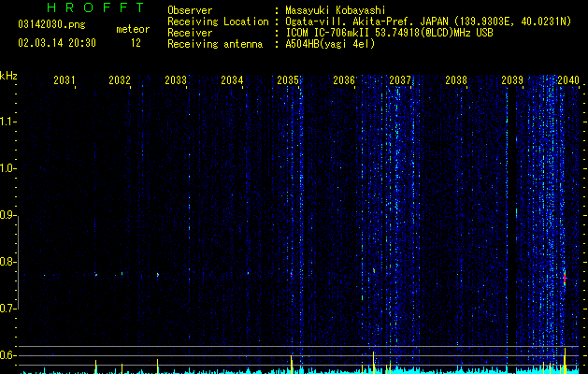
Task: Click the red meteor echo after 2036
Action: [374, 270]
